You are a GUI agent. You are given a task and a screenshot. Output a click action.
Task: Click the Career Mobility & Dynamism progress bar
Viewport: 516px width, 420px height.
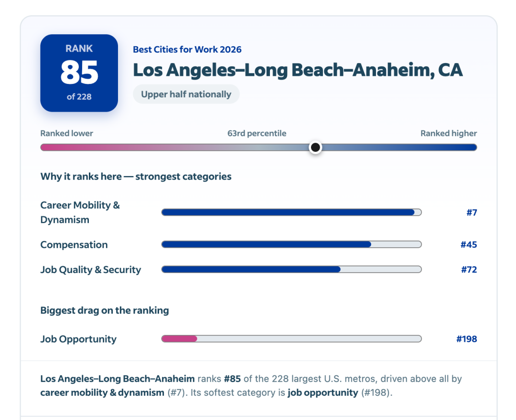pos(291,212)
